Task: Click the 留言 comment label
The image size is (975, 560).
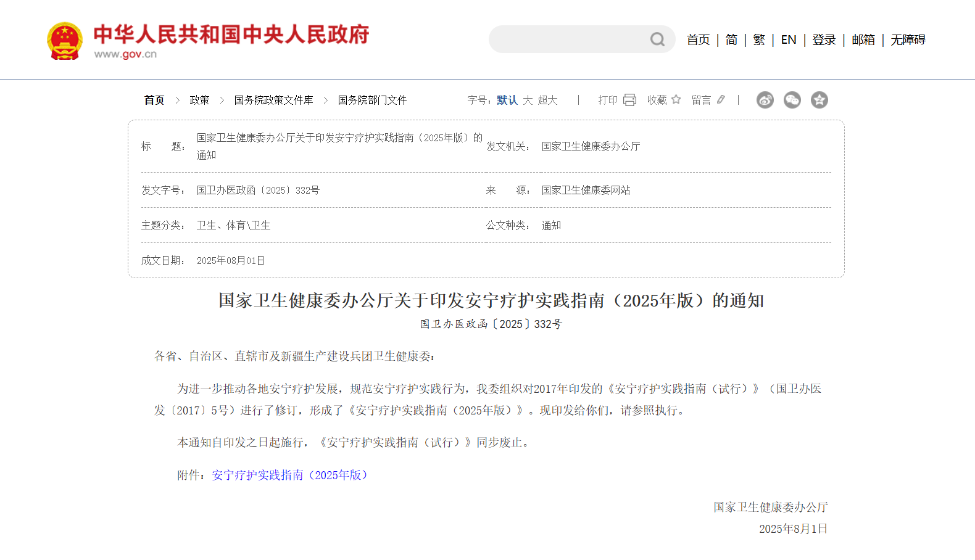Action: click(x=701, y=100)
